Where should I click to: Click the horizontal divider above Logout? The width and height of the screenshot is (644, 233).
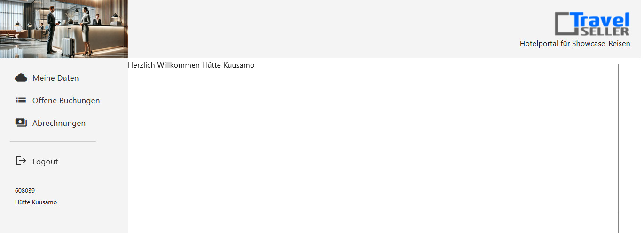point(53,141)
